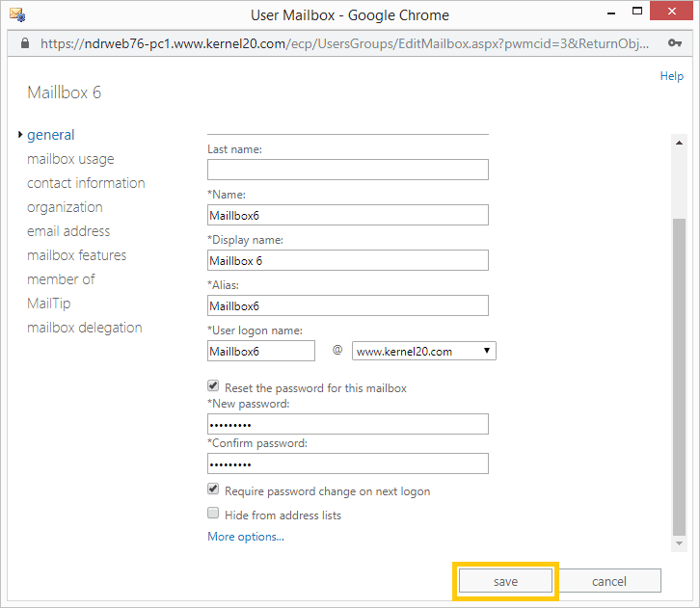
Task: Select the organization section
Action: tap(65, 207)
